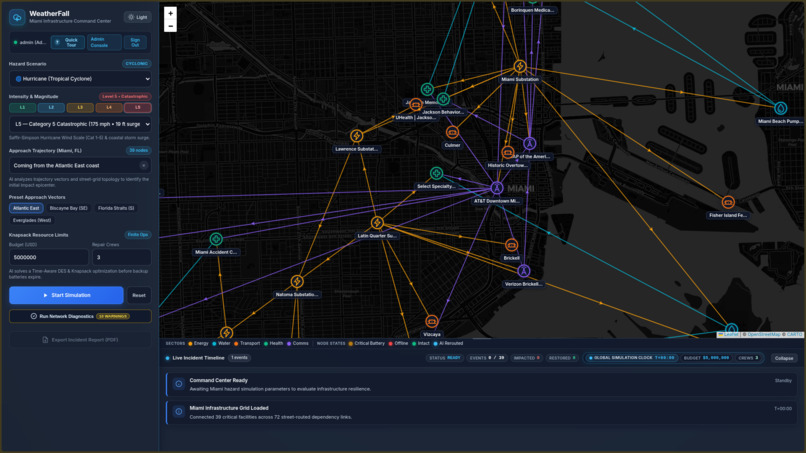Click the Water sector legend item
Screen dimensions: 806x453
[x=221, y=343]
